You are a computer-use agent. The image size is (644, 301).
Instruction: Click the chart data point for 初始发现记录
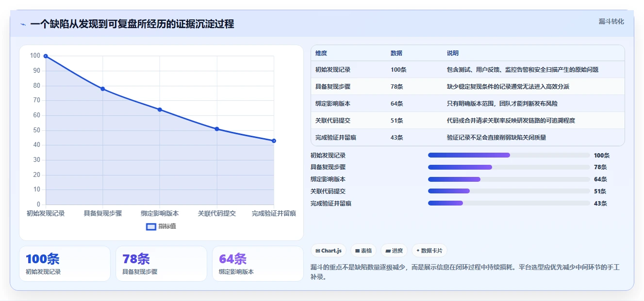(46, 56)
